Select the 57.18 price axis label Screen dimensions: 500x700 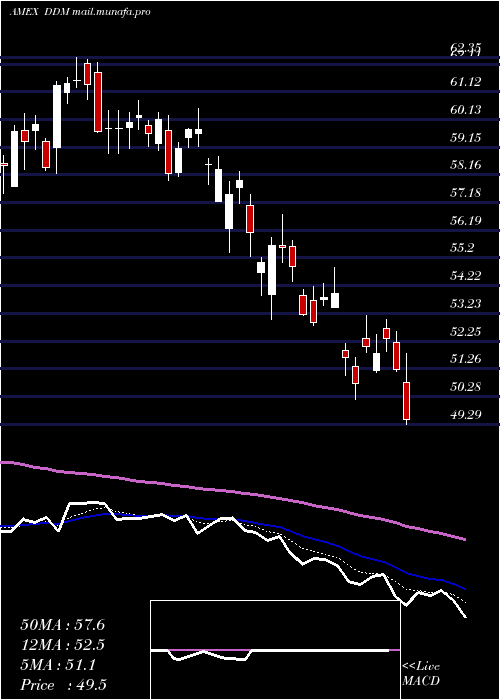466,193
